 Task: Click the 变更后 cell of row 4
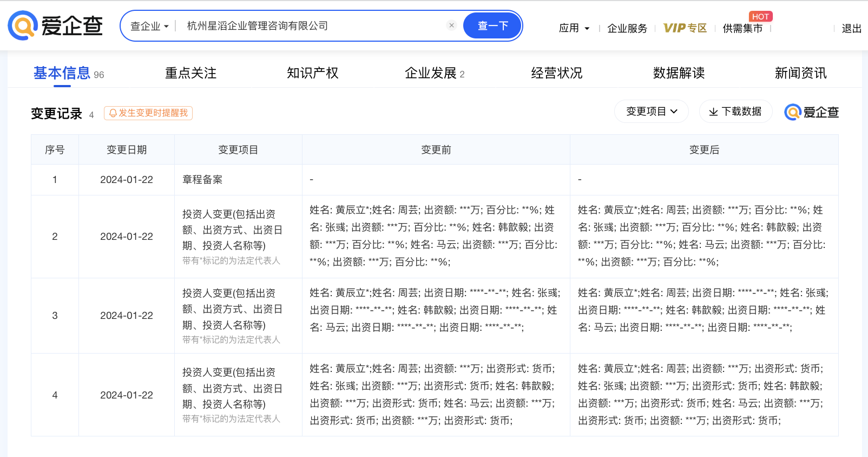click(704, 395)
